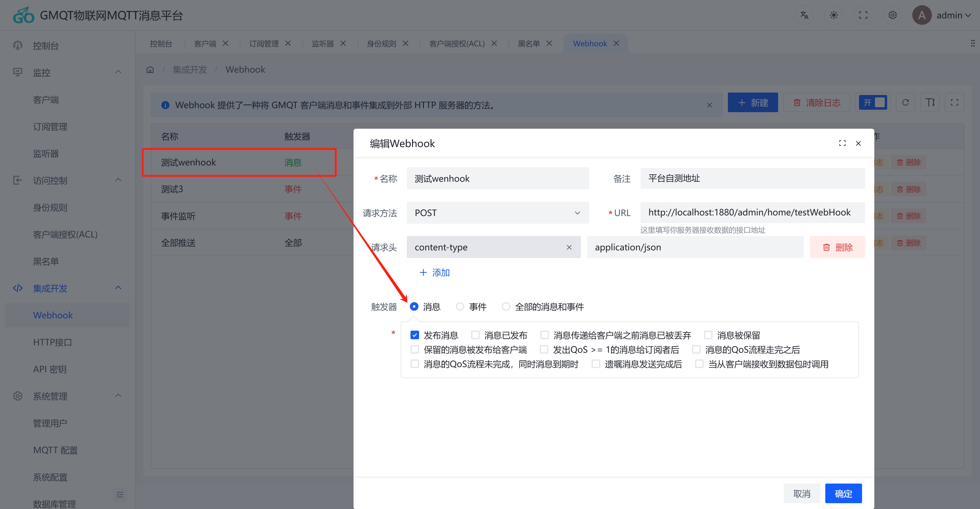The width and height of the screenshot is (980, 509).
Task: Expand the edit dialog using its fullscreen icon
Action: pyautogui.click(x=842, y=143)
